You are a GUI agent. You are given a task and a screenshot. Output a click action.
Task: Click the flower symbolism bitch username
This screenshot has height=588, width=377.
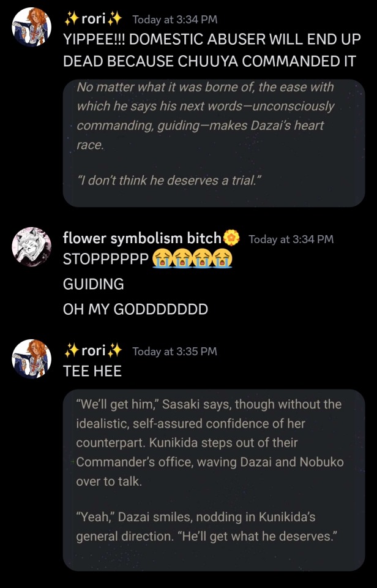142,238
